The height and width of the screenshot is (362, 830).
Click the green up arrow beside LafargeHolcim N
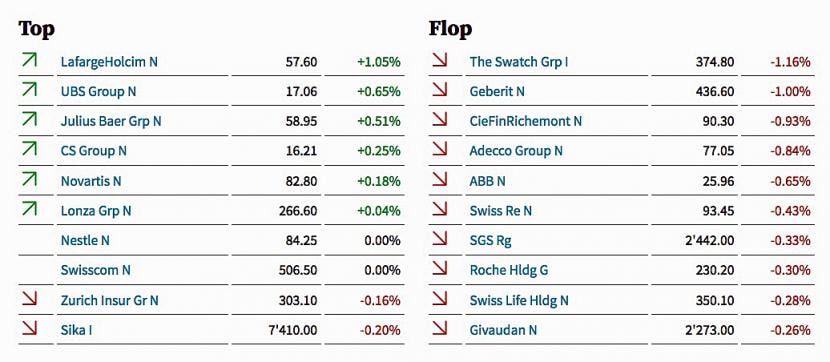pyautogui.click(x=30, y=60)
